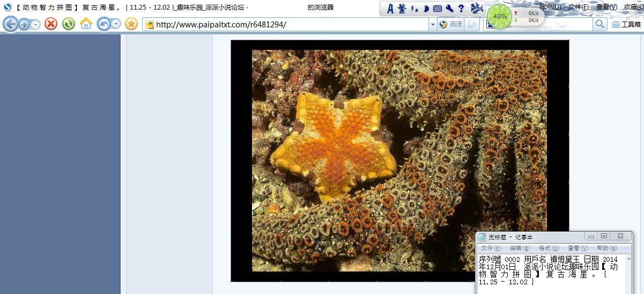Open the browser 查看(V) menu
Screen dimensions: 644x294
tap(606, 7)
